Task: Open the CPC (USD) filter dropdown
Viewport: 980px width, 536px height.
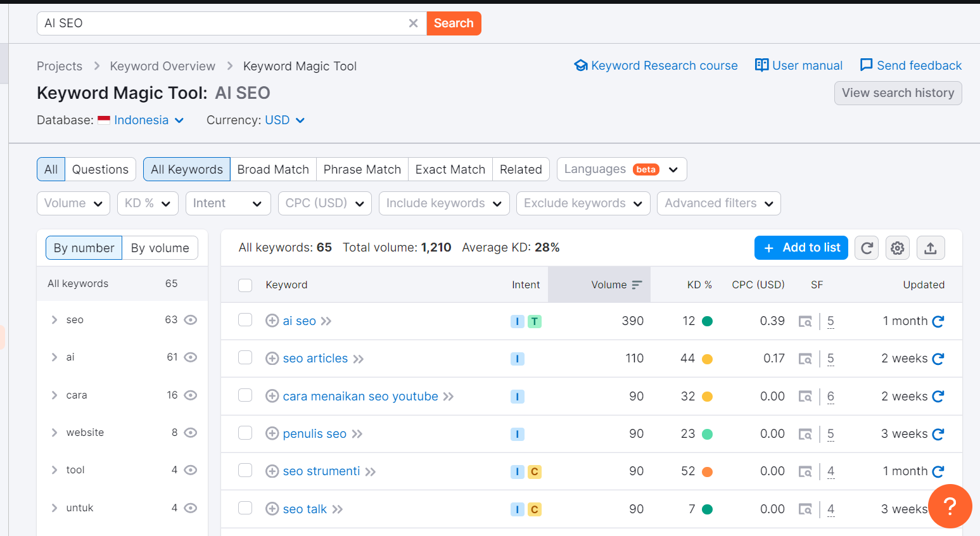Action: [324, 203]
